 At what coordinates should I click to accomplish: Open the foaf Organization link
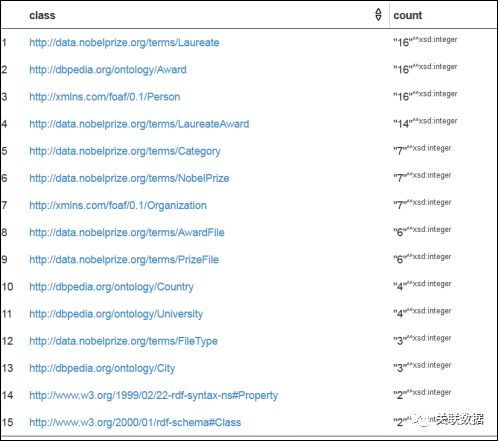pos(118,205)
